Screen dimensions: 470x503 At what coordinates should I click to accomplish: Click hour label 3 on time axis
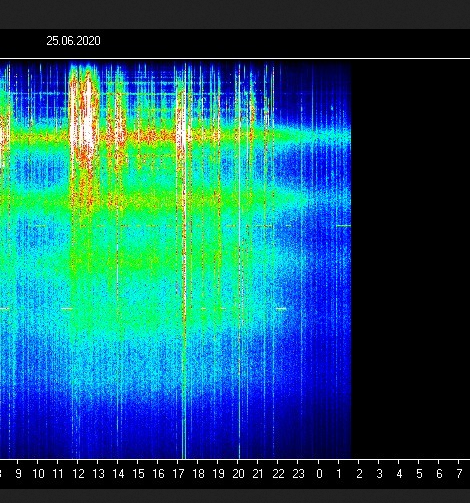pyautogui.click(x=379, y=473)
